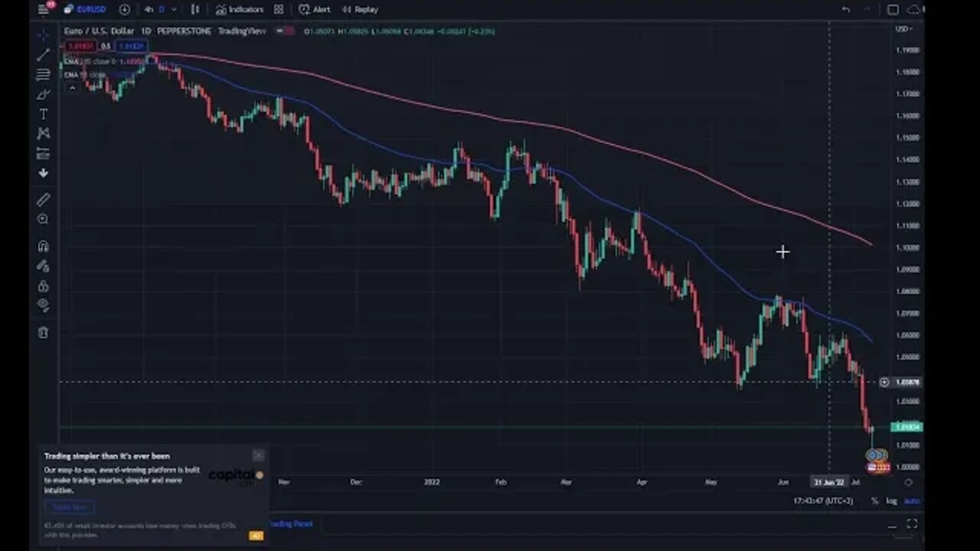Select the second EMA indicator legend
This screenshot has height=551, width=980.
(x=86, y=75)
